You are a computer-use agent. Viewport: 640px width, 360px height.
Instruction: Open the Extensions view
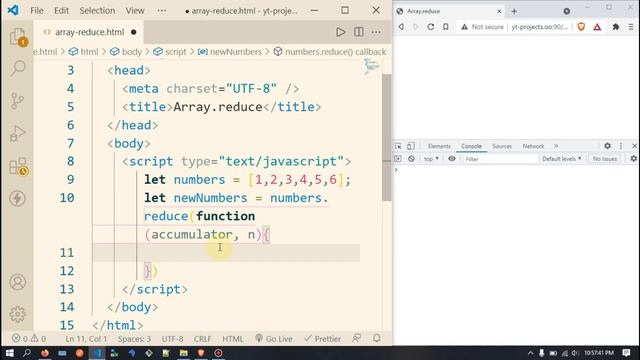click(18, 167)
